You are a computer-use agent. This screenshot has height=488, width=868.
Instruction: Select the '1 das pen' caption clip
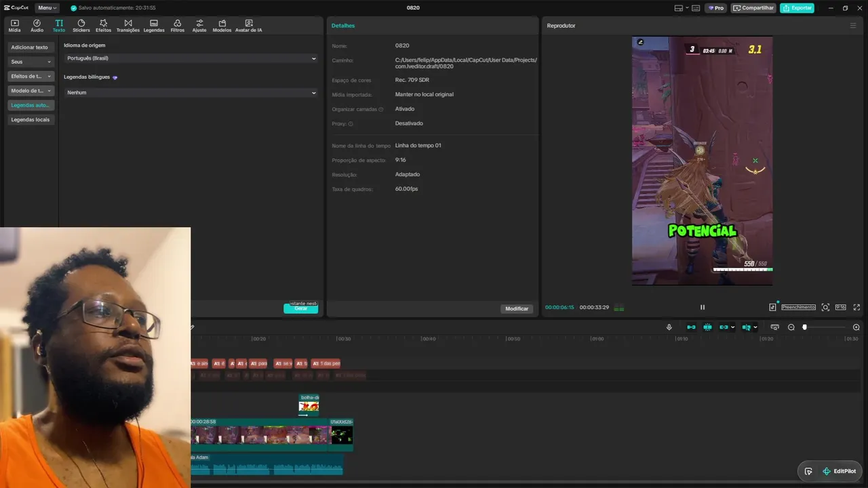326,363
